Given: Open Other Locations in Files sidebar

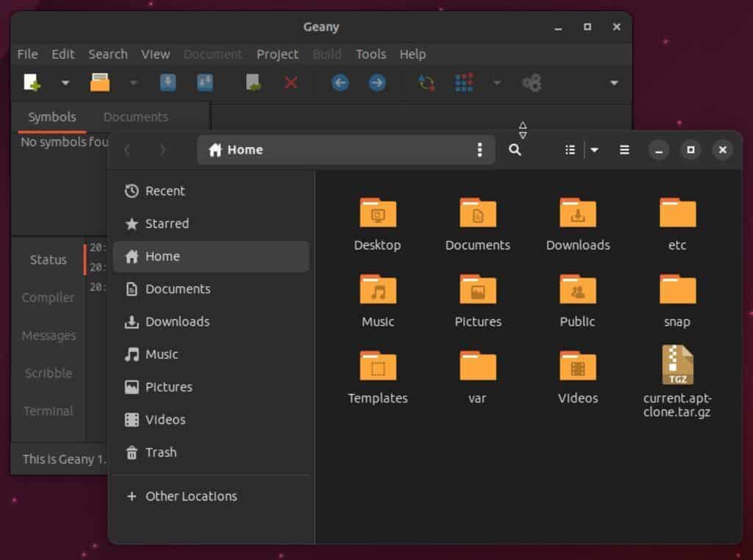Looking at the screenshot, I should click(x=211, y=496).
